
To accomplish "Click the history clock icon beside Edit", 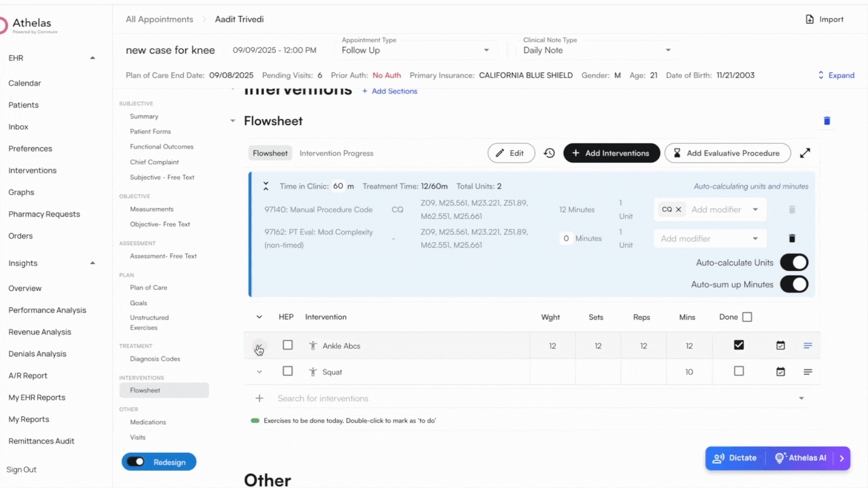I will 549,153.
